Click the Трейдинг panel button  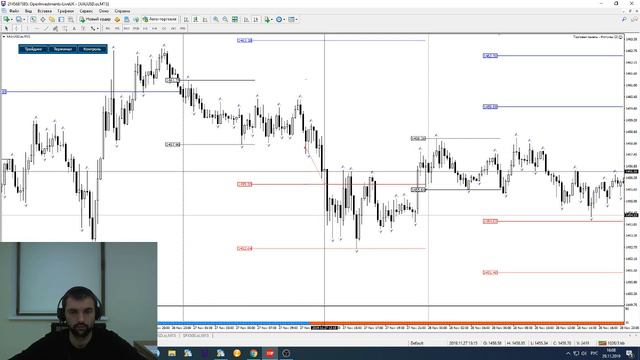coord(33,49)
